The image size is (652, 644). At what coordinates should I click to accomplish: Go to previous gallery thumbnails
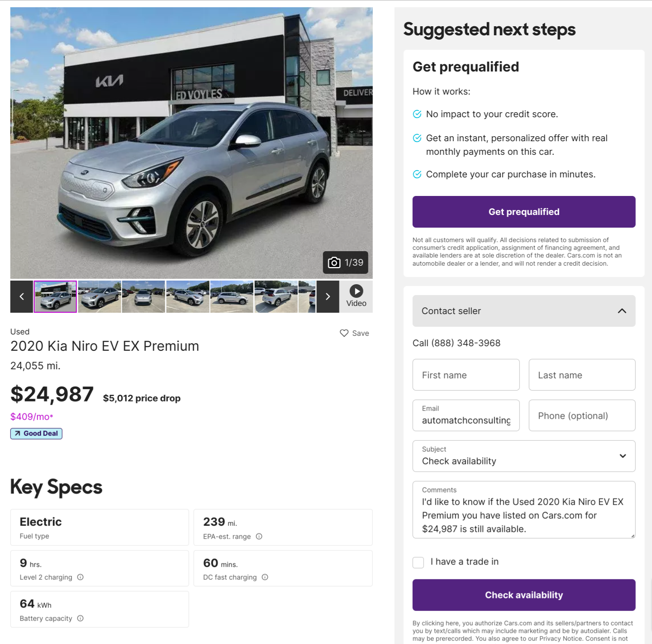22,296
